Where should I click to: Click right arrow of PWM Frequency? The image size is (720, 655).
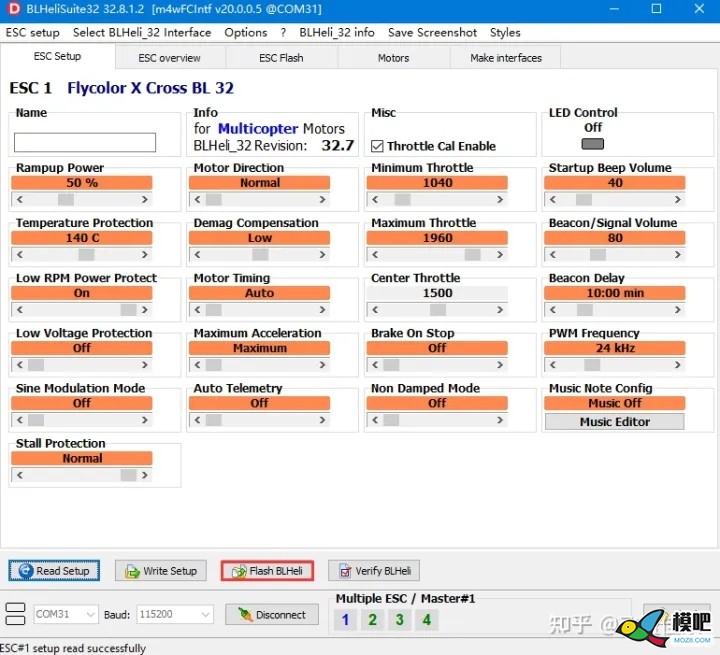pos(678,365)
